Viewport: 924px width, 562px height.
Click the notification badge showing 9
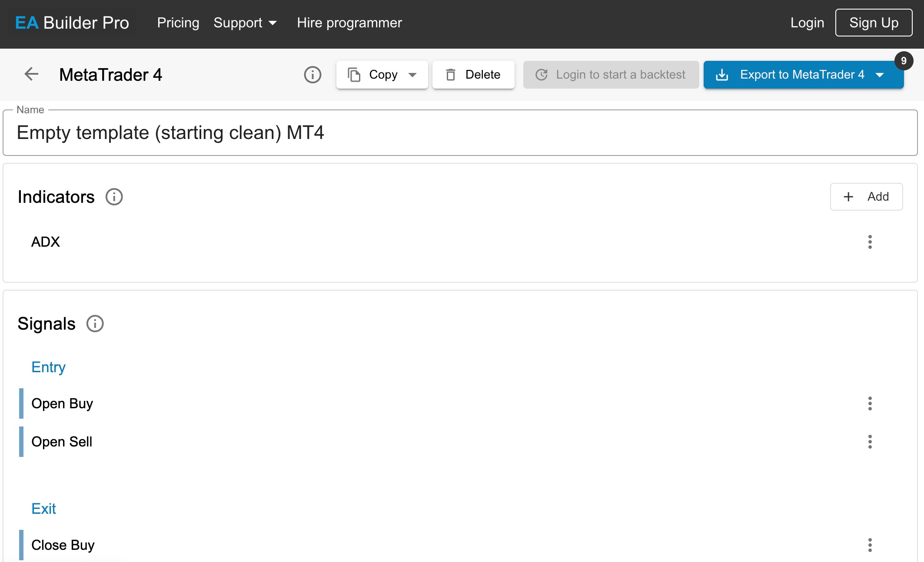[x=904, y=61]
